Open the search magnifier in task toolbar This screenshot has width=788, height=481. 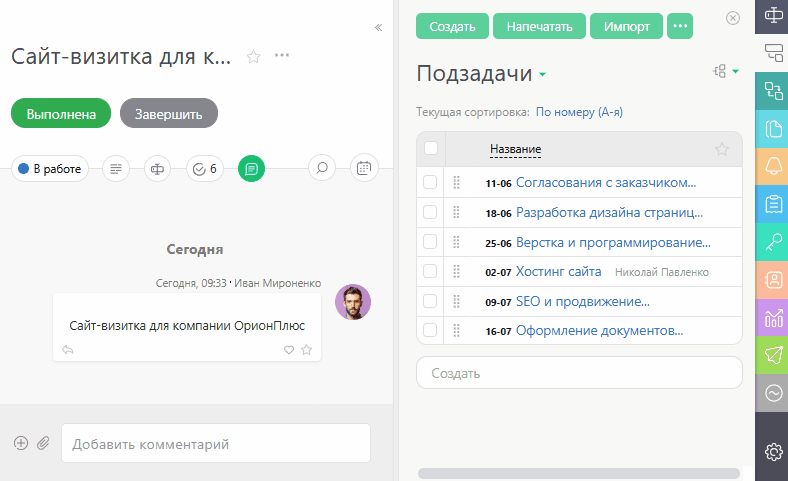[x=322, y=168]
